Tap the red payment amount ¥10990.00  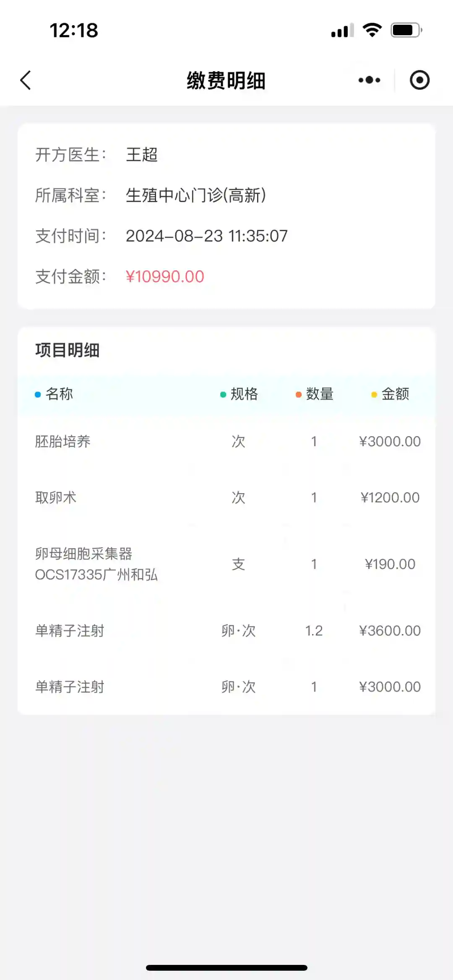pos(165,277)
